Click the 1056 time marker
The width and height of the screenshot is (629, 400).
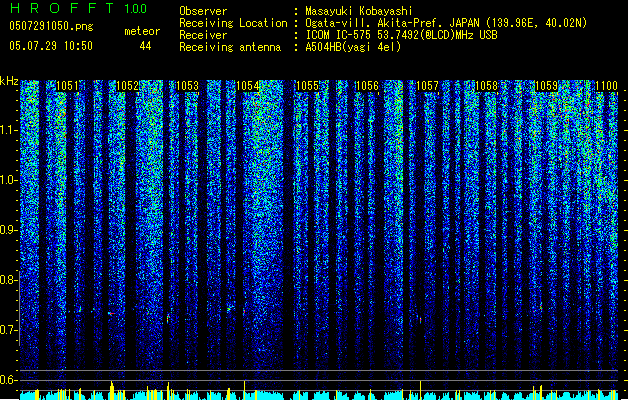pos(367,86)
